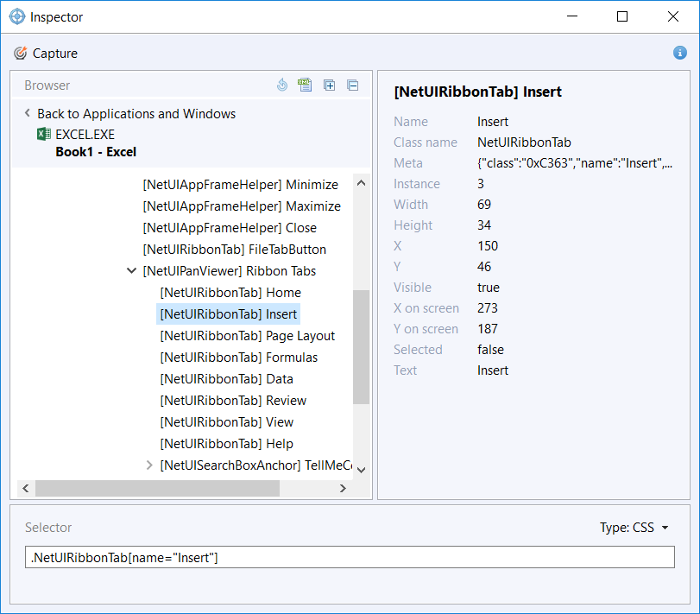Click the Height value 34
Screen dimensions: 700x614
(x=484, y=225)
